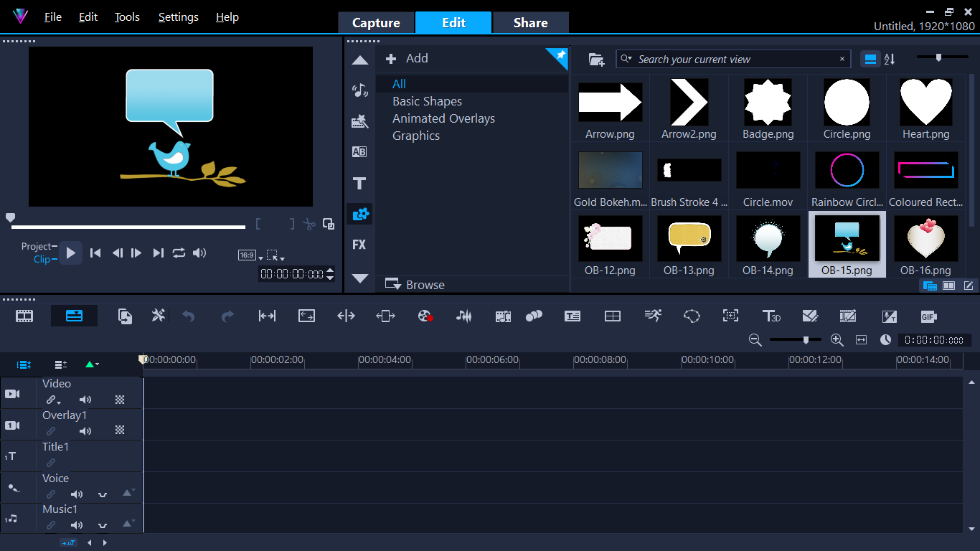Click Add to create new folder
This screenshot has height=551, width=980.
pyautogui.click(x=407, y=59)
